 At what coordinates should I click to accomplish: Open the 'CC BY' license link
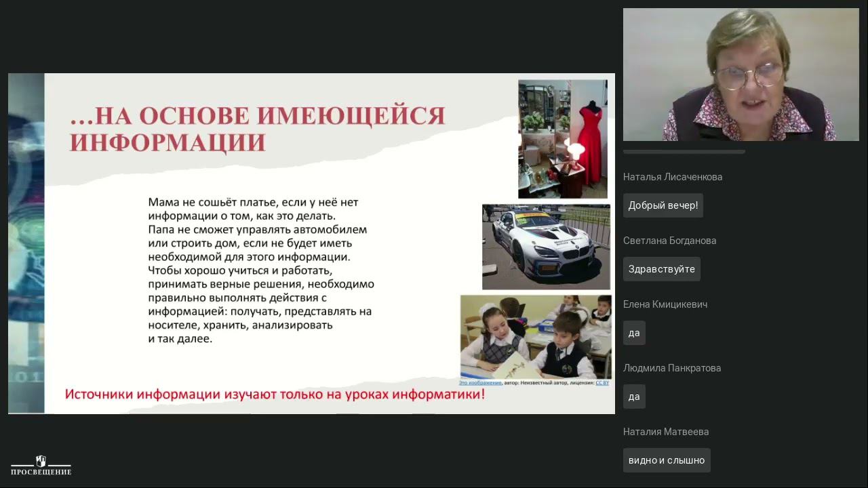602,383
